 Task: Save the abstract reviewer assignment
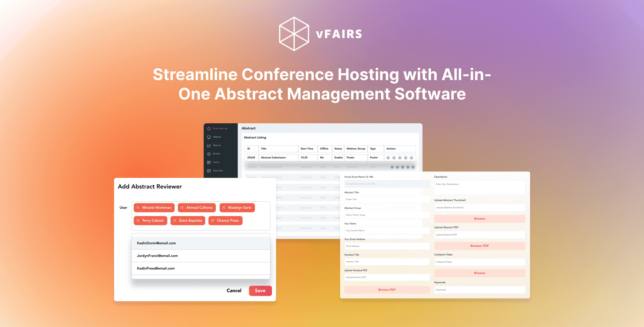pos(260,290)
